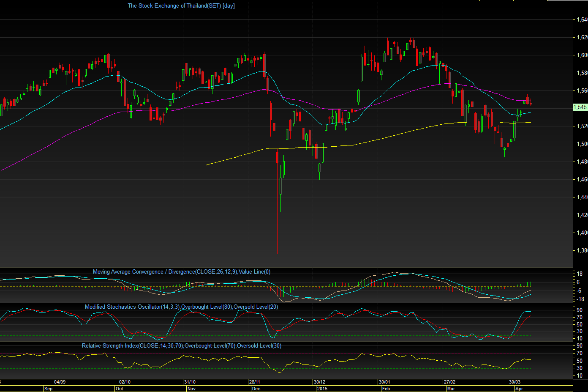This screenshot has width=588, height=392.
Task: Click the 18 label on the MACD axis
Action: pyautogui.click(x=580, y=274)
